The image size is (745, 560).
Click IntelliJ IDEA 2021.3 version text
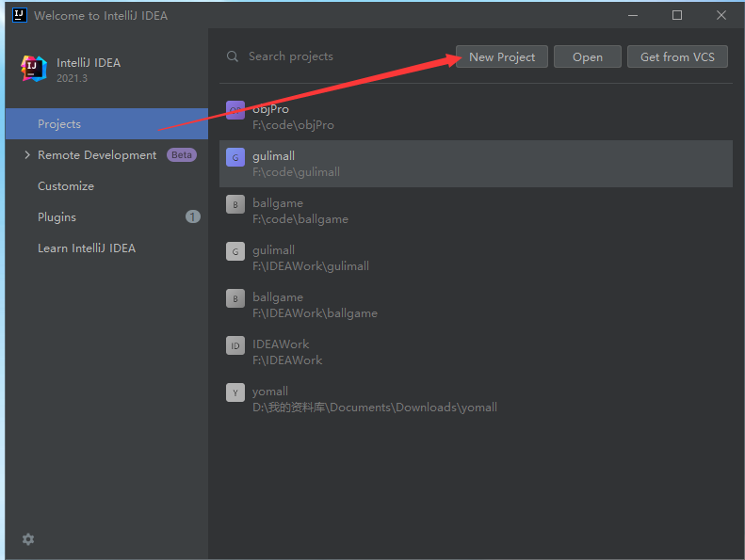[73, 78]
